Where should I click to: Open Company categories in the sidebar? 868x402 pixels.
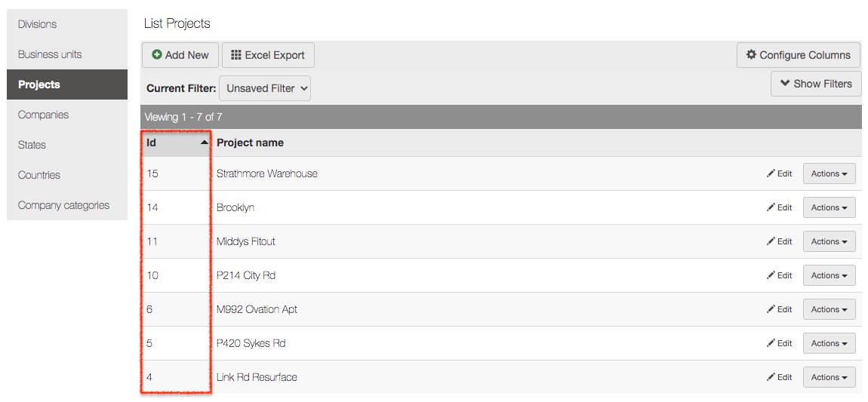(x=63, y=205)
